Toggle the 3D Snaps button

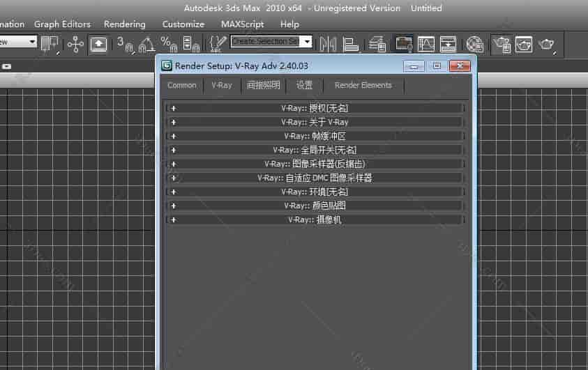(x=124, y=44)
